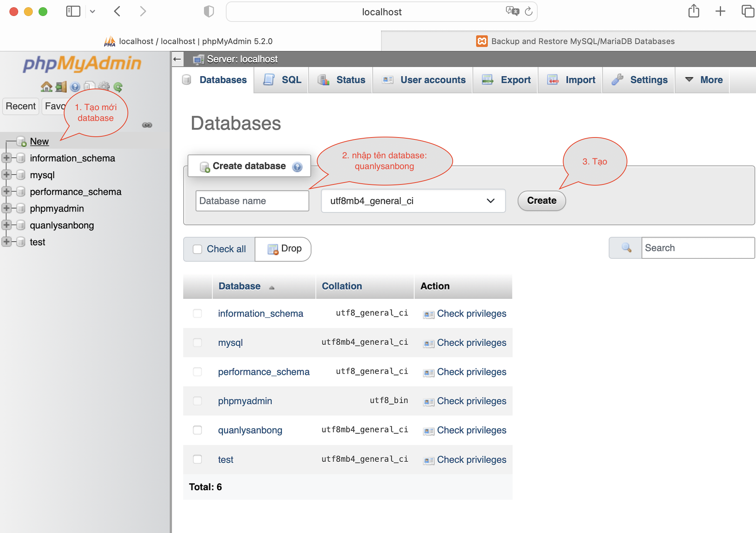This screenshot has height=533, width=756.
Task: Open the utf8mb4_general_ci collation dropdown
Action: coord(413,201)
